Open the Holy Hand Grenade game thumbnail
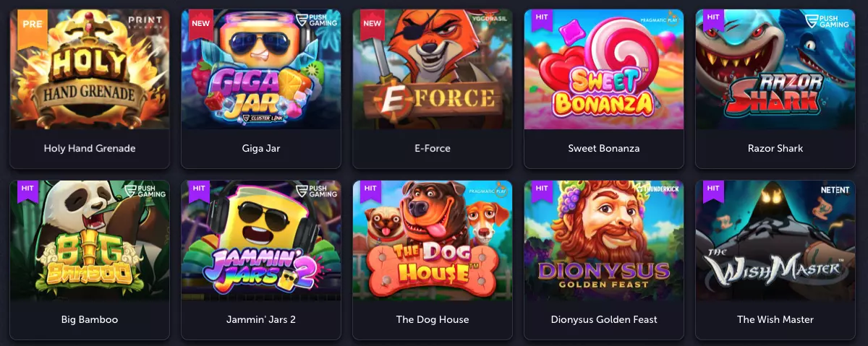The image size is (868, 346). (x=90, y=69)
